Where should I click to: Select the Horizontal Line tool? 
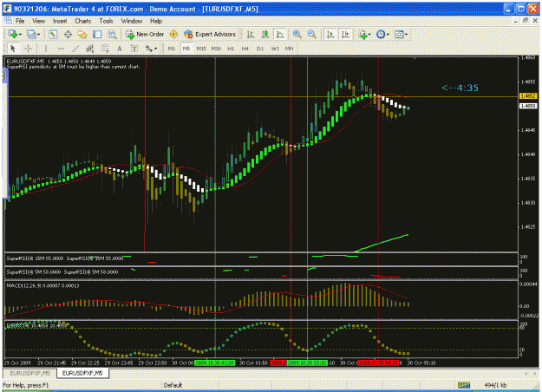(x=61, y=49)
